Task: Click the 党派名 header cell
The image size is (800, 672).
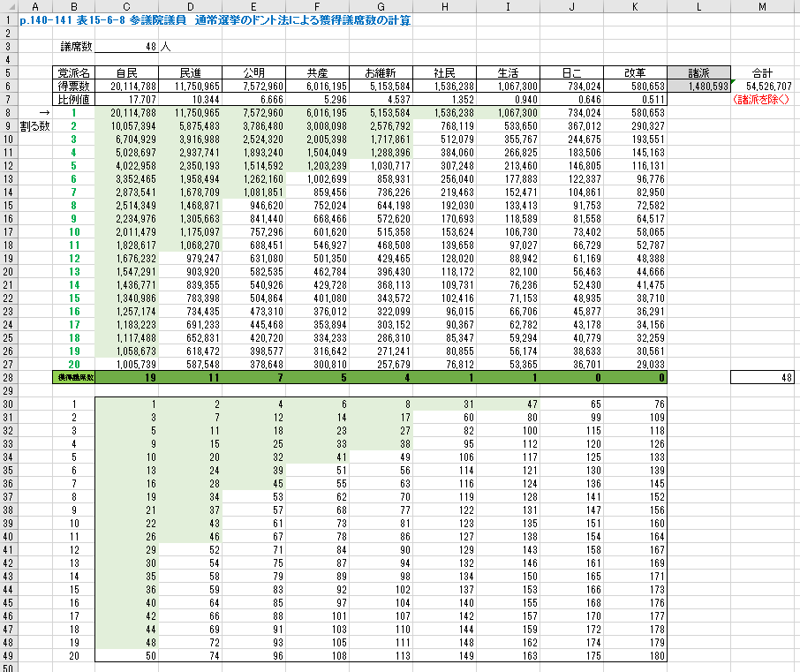Action: tap(73, 73)
